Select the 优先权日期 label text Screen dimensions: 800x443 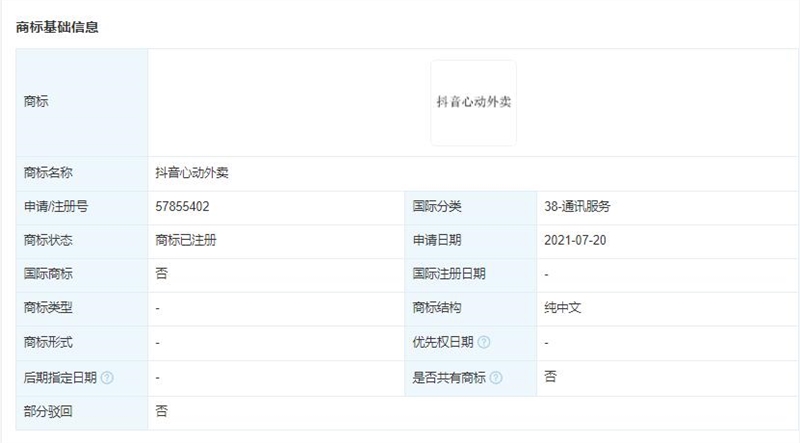tap(443, 342)
